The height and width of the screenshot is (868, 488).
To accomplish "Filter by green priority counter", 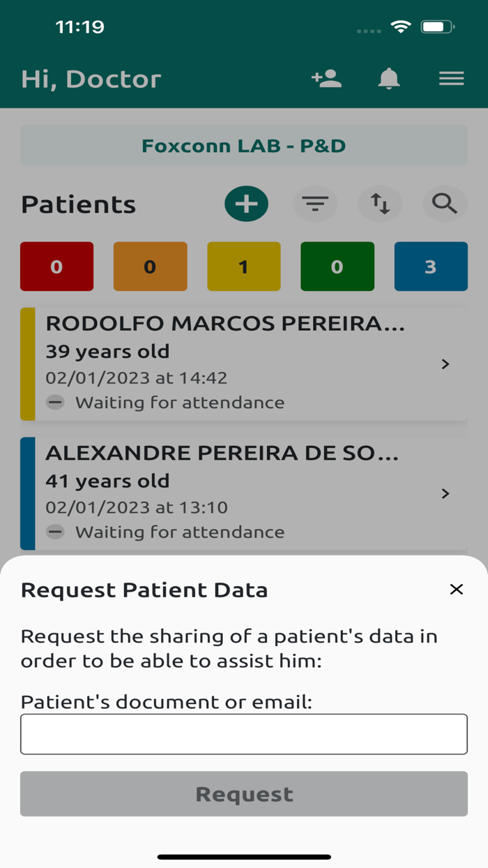I will point(337,267).
